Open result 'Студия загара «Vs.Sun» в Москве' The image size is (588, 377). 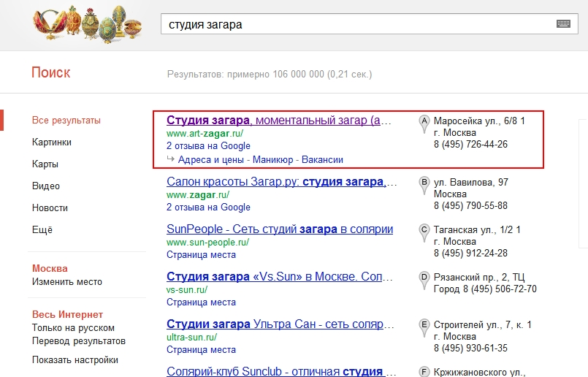click(280, 276)
